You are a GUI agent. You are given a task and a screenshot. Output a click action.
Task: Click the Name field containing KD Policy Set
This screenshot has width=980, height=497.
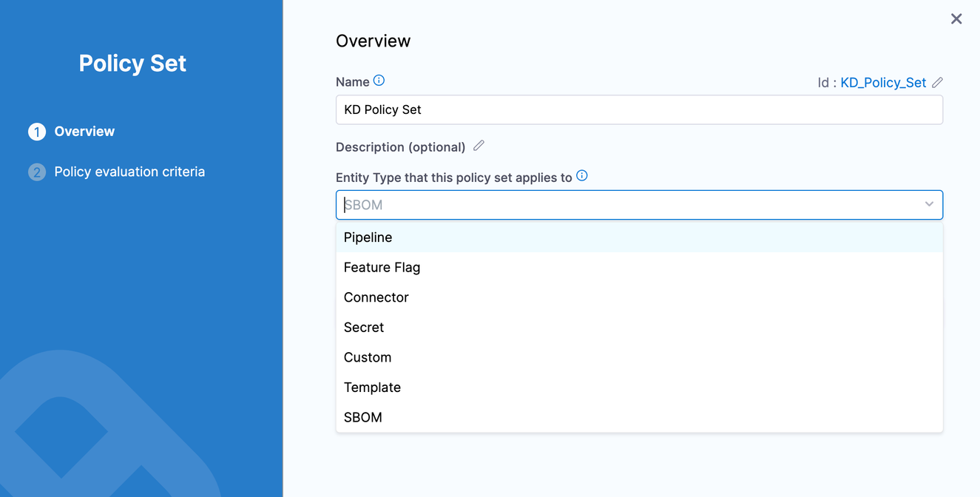click(x=639, y=109)
